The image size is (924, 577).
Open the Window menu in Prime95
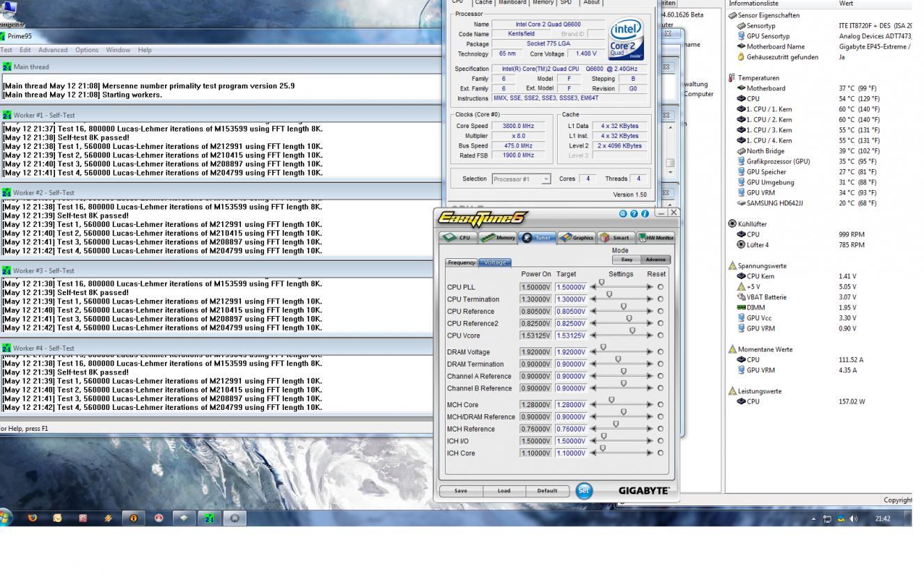pyautogui.click(x=118, y=50)
